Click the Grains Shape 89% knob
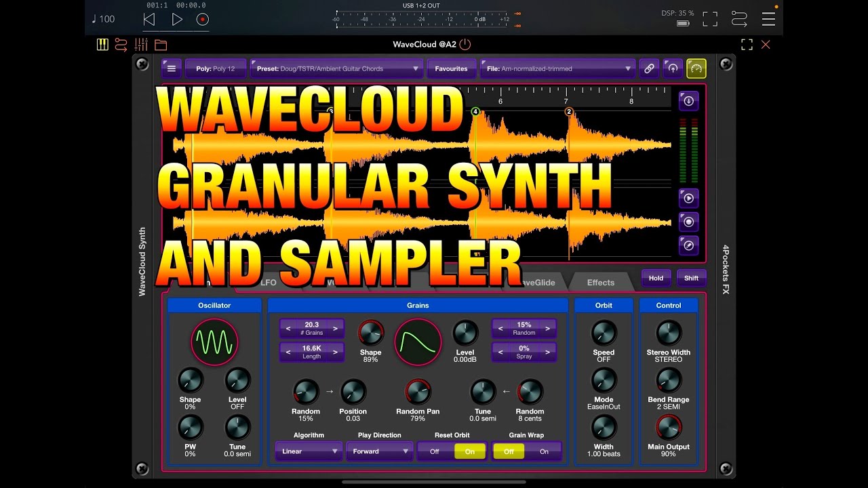Image resolution: width=868 pixels, height=488 pixels. coord(370,333)
